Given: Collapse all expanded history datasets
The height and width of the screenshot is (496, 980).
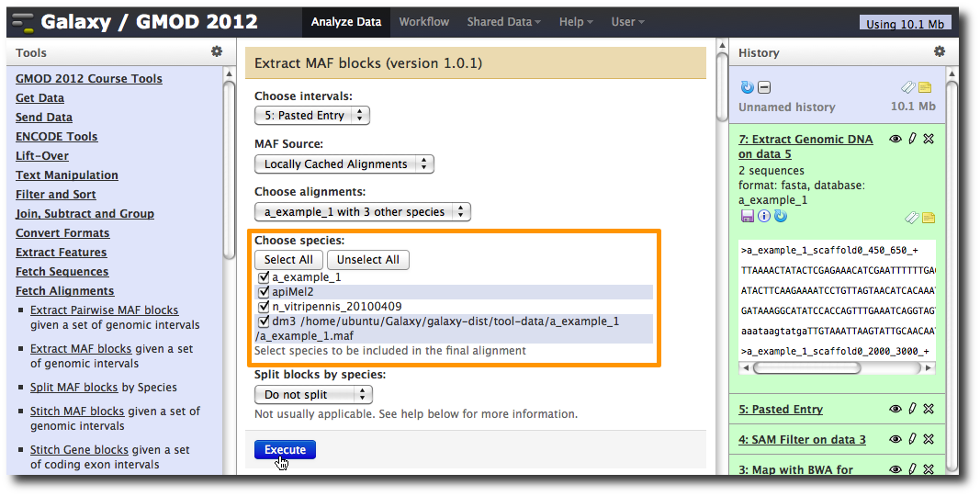Looking at the screenshot, I should 764,87.
